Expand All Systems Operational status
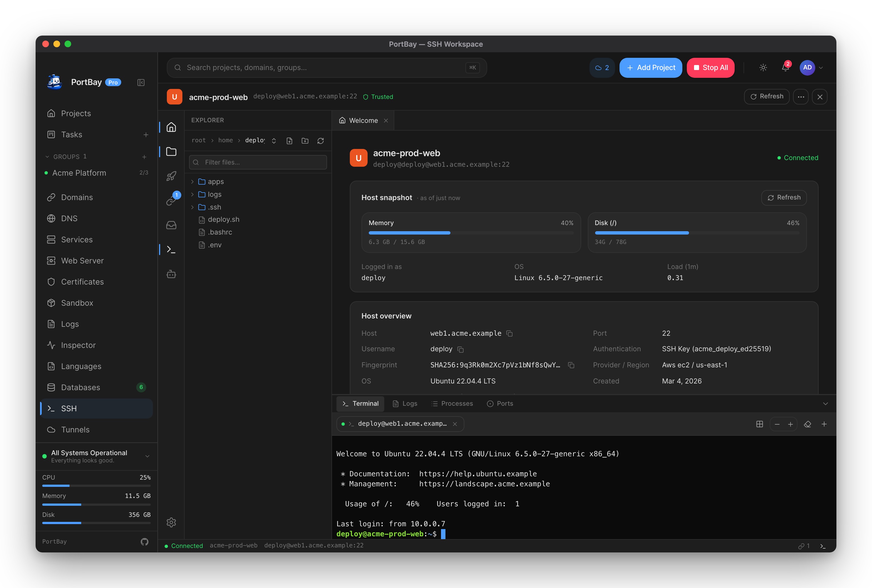The image size is (872, 588). pyautogui.click(x=147, y=456)
